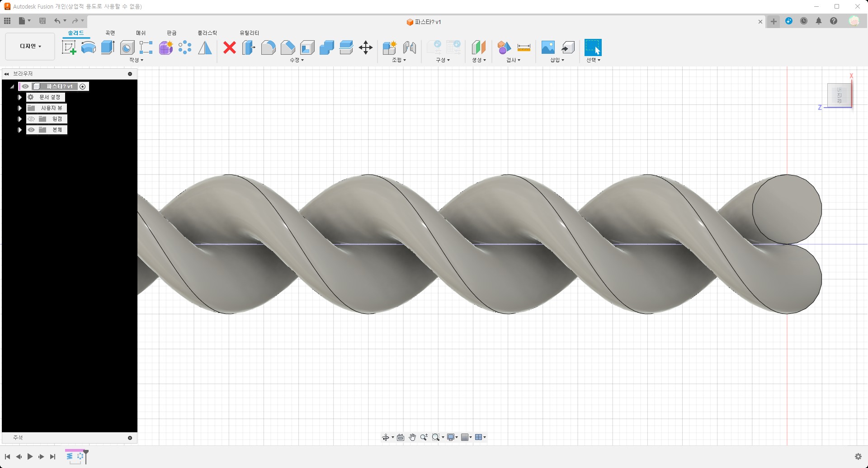
Task: Switch to the 곡면 tab
Action: coord(110,33)
